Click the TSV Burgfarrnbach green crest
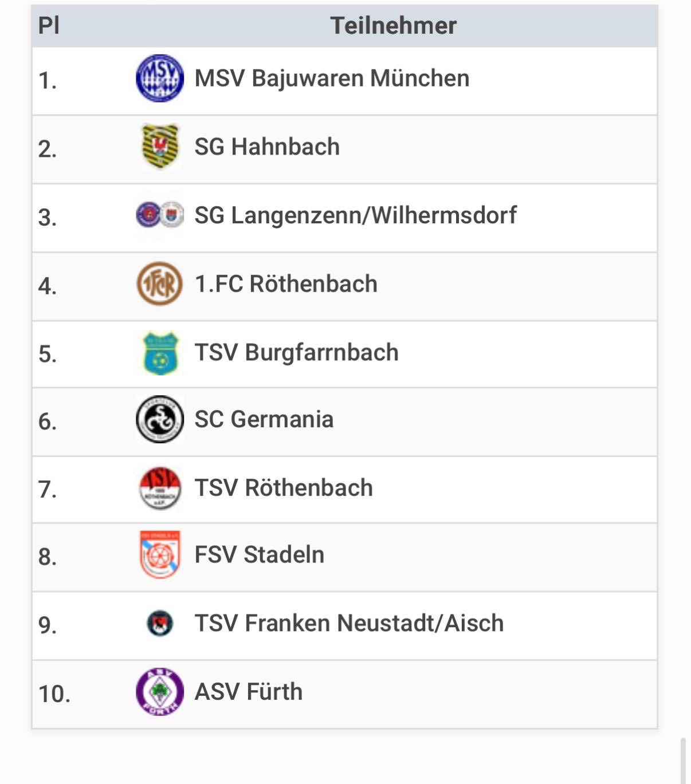691x784 pixels. [160, 353]
